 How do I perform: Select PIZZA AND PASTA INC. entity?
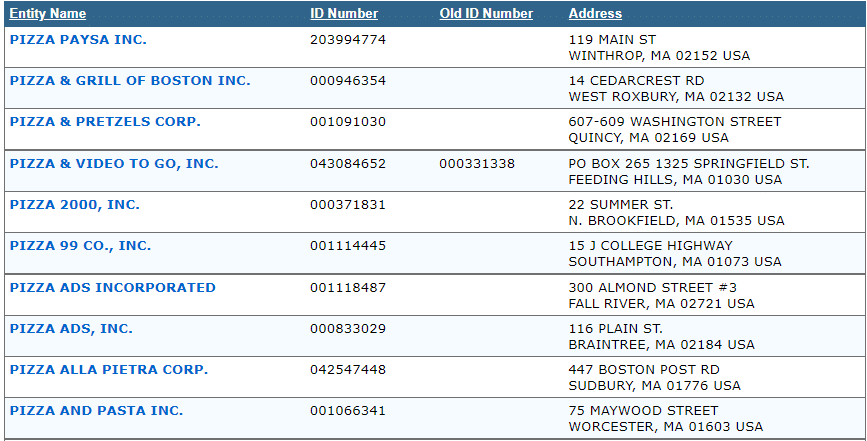97,411
